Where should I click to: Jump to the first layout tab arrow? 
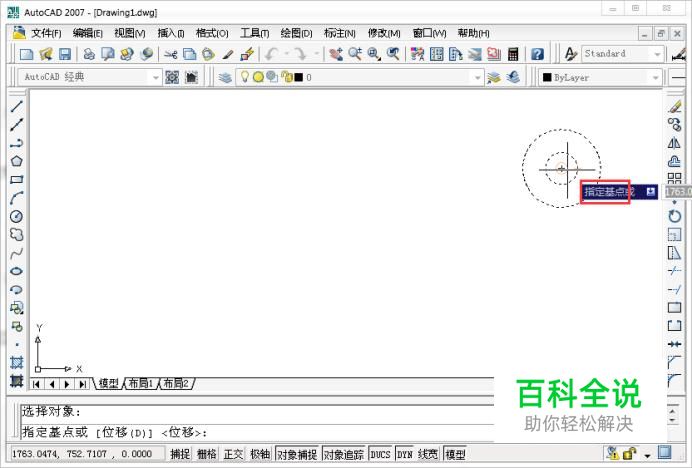tap(36, 384)
